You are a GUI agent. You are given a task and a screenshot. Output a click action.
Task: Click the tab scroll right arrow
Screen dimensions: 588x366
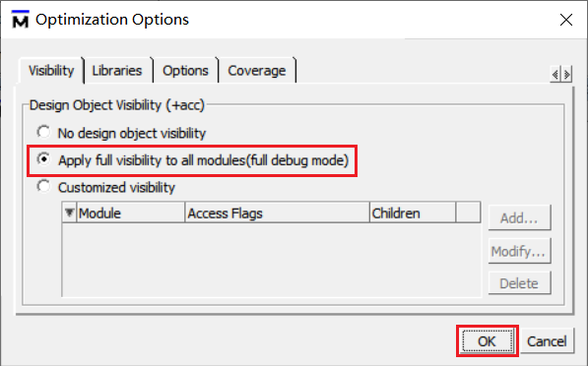tap(566, 74)
